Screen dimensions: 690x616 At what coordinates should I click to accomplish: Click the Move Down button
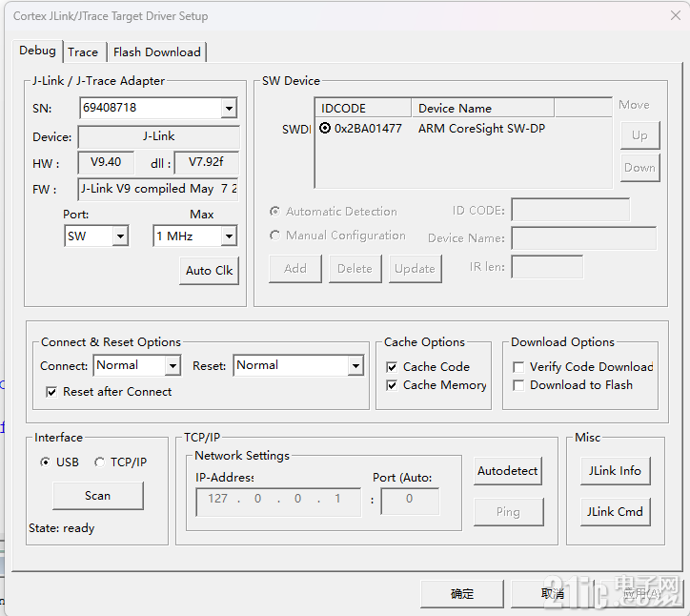pos(639,168)
